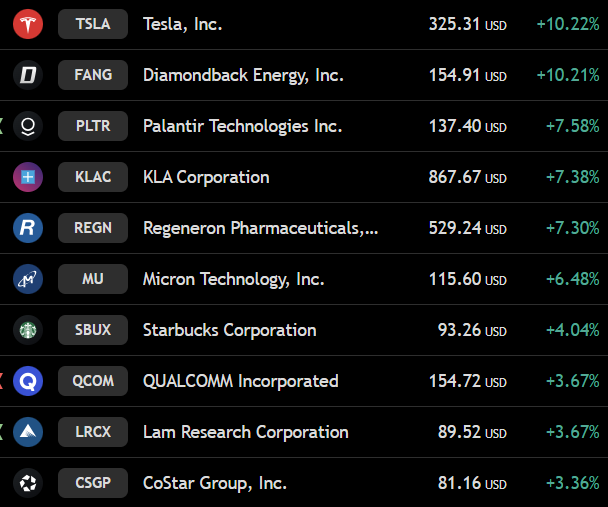Click Lam Research price 89.52 USD

[472, 432]
